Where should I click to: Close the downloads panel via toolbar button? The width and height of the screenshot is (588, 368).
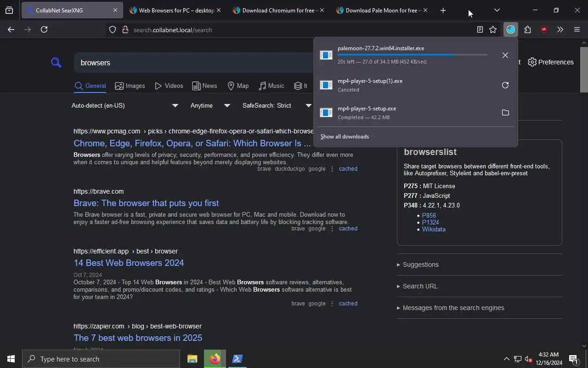click(x=511, y=29)
